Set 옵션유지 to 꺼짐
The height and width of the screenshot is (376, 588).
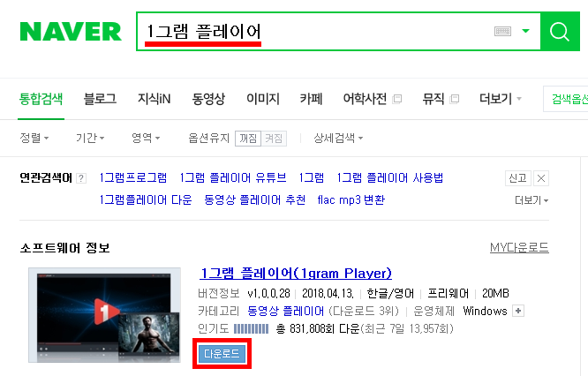click(248, 139)
